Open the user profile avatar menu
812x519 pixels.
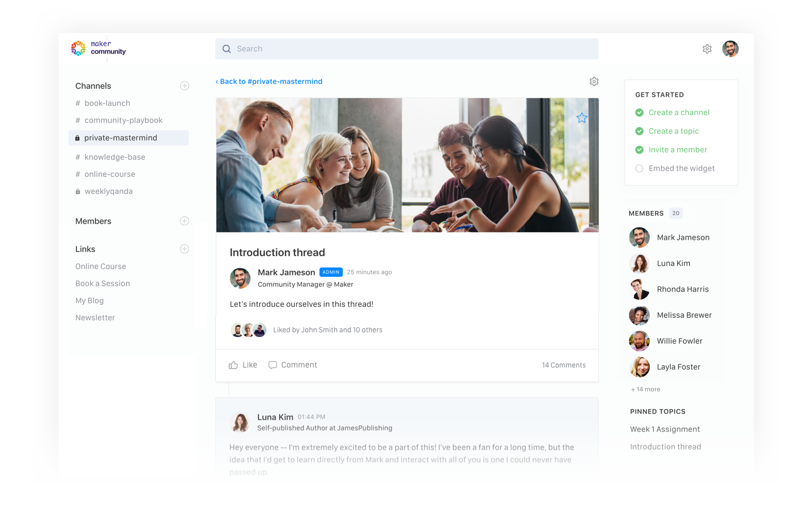(x=731, y=49)
